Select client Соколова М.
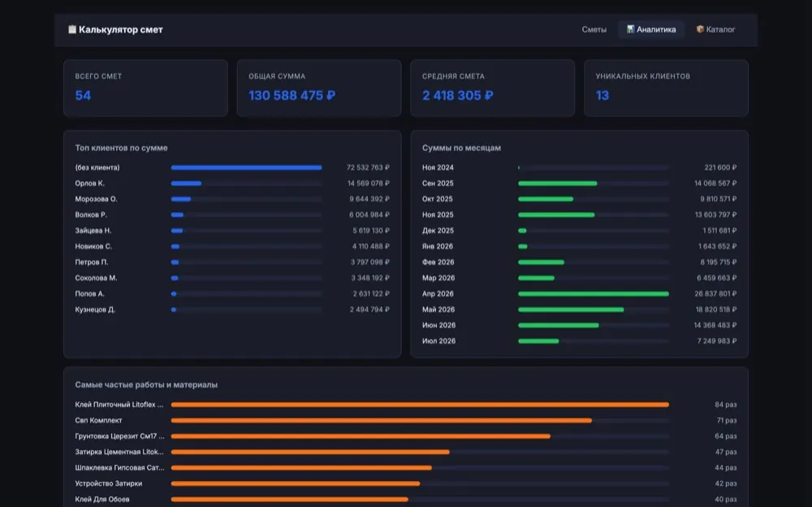This screenshot has width=812, height=507. 97,278
